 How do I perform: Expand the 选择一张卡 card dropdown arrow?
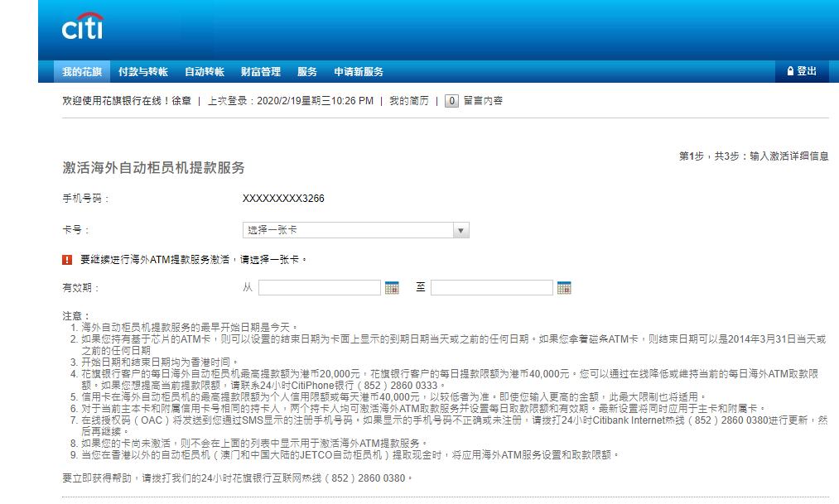[x=460, y=230]
